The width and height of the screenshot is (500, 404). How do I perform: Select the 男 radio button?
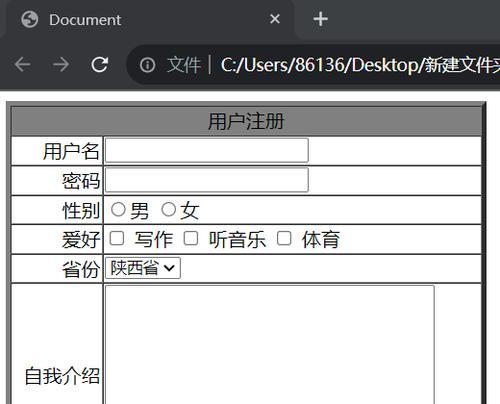tap(118, 210)
